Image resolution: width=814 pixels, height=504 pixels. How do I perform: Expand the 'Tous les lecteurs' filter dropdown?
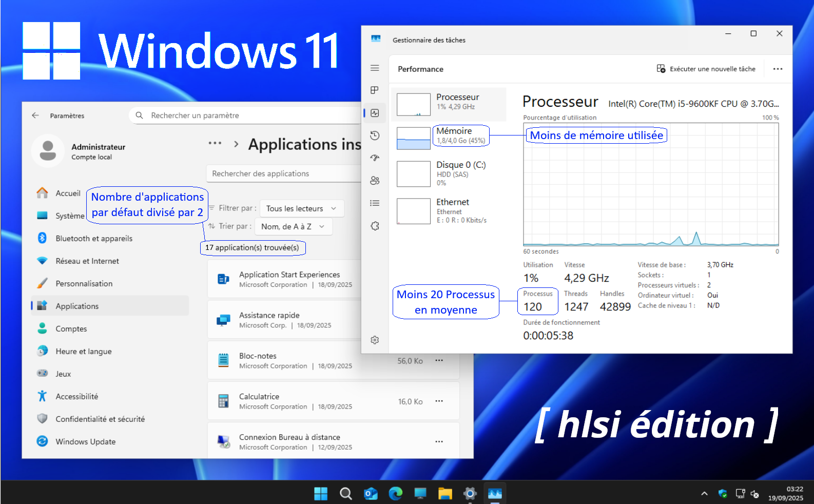pyautogui.click(x=301, y=208)
